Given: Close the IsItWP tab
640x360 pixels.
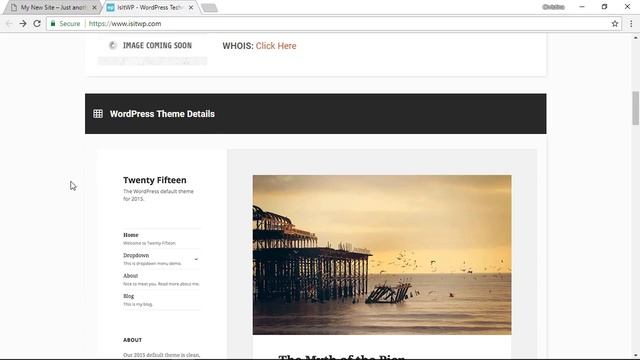Looking at the screenshot, I should (191, 7).
